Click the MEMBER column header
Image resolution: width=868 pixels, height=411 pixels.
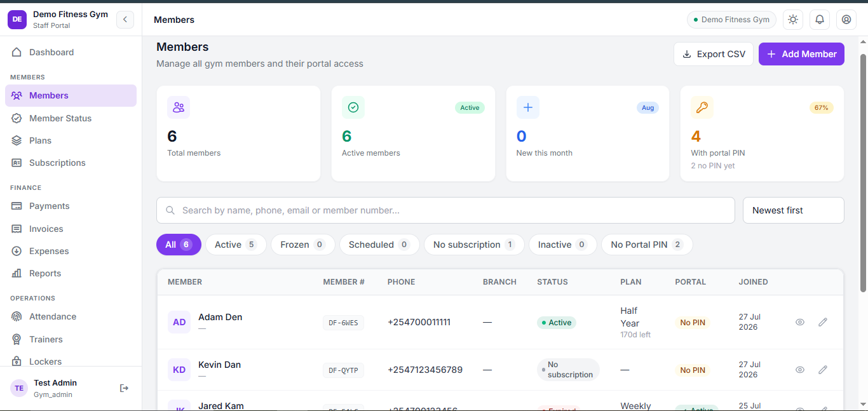point(185,282)
